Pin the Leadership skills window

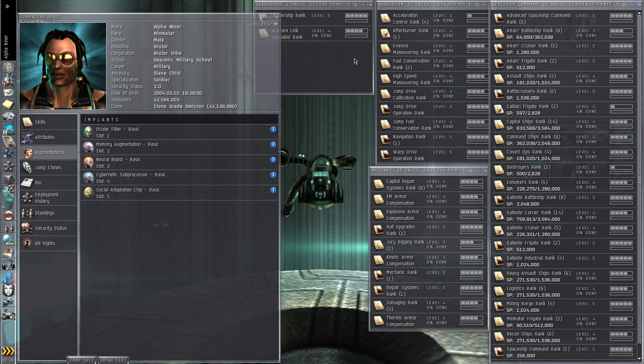point(356,4)
